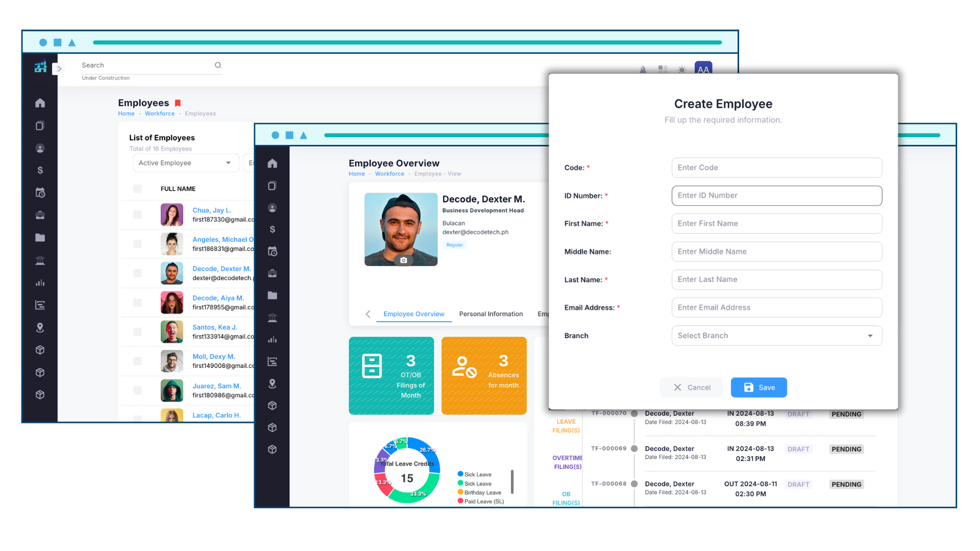The height and width of the screenshot is (551, 980).
Task: Click the Calendar/Time tracking icon
Action: click(x=40, y=193)
